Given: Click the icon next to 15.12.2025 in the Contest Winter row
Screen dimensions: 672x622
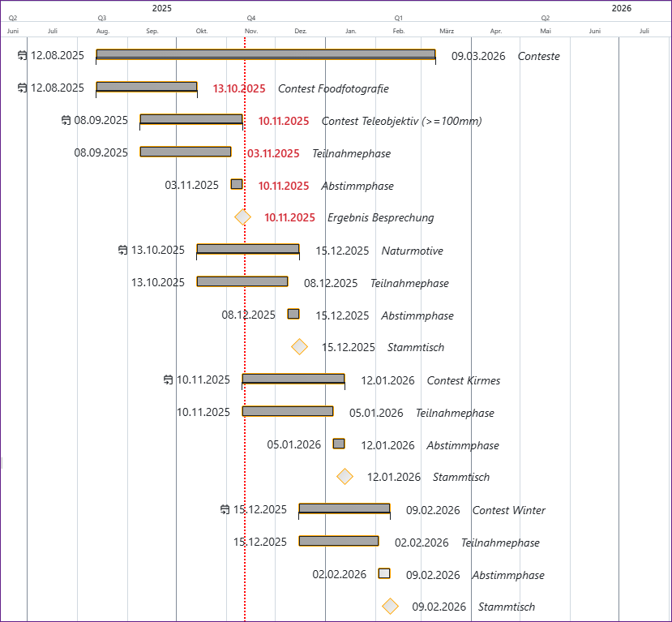Looking at the screenshot, I should click(x=225, y=509).
